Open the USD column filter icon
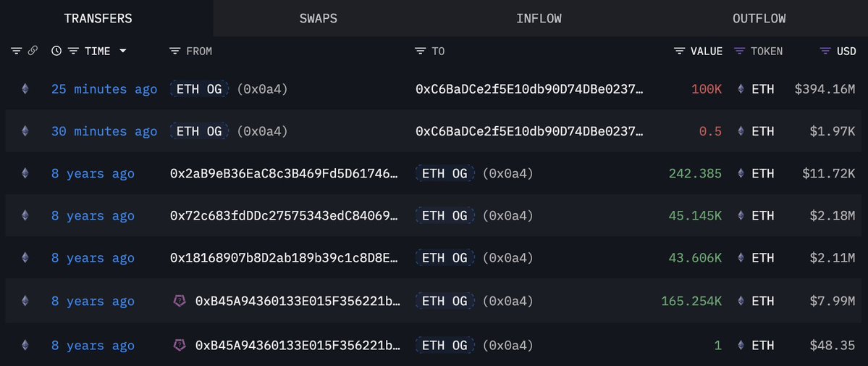The height and width of the screenshot is (366, 868). (825, 51)
